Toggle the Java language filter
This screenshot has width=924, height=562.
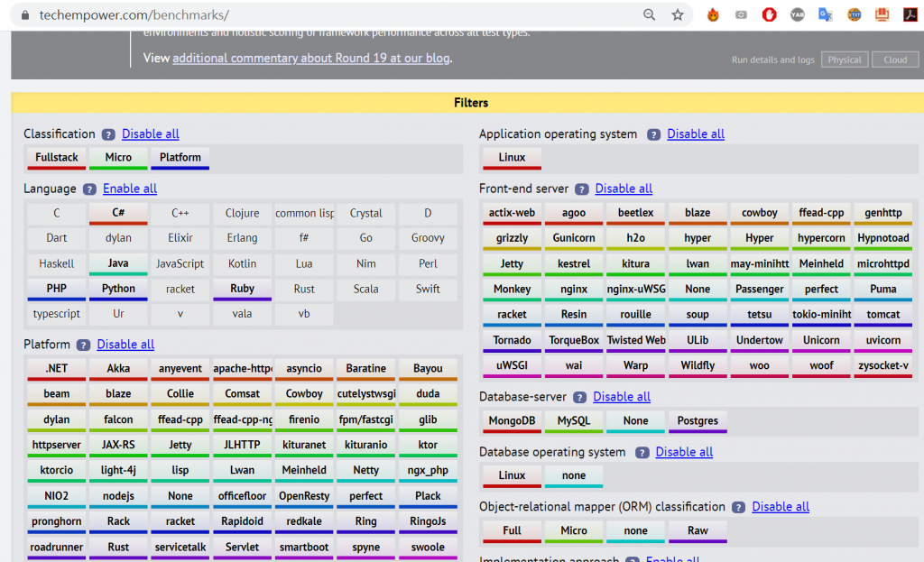pyautogui.click(x=118, y=264)
